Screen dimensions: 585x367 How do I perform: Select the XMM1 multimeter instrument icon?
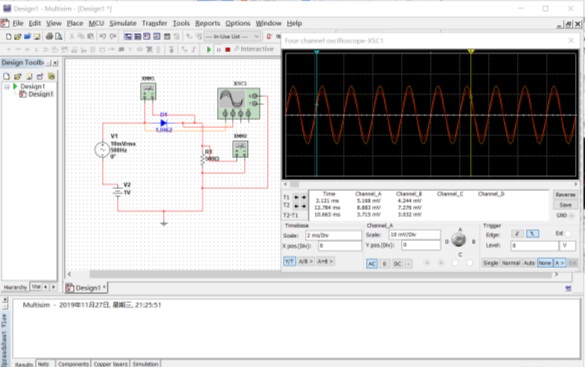[x=148, y=91]
